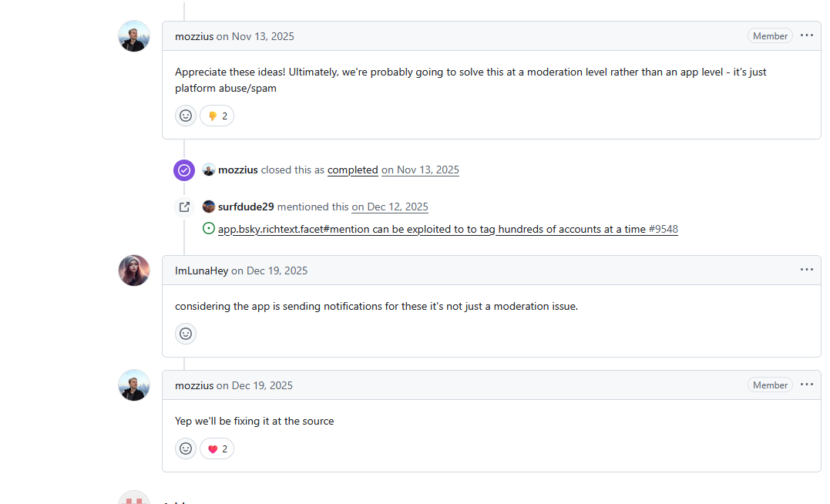Click the "on Nov 13, 2025" closed event timestamp
Viewport: 830px width, 504px height.
point(420,170)
